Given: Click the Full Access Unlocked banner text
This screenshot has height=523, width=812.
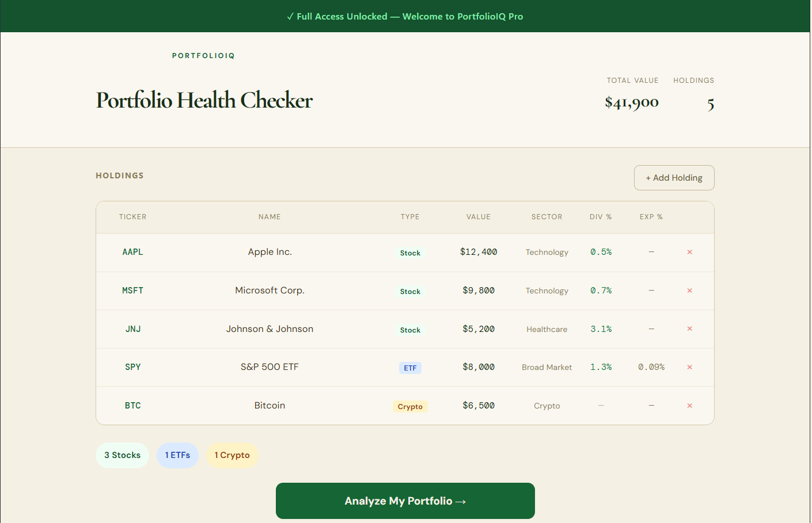Looking at the screenshot, I should tap(405, 16).
